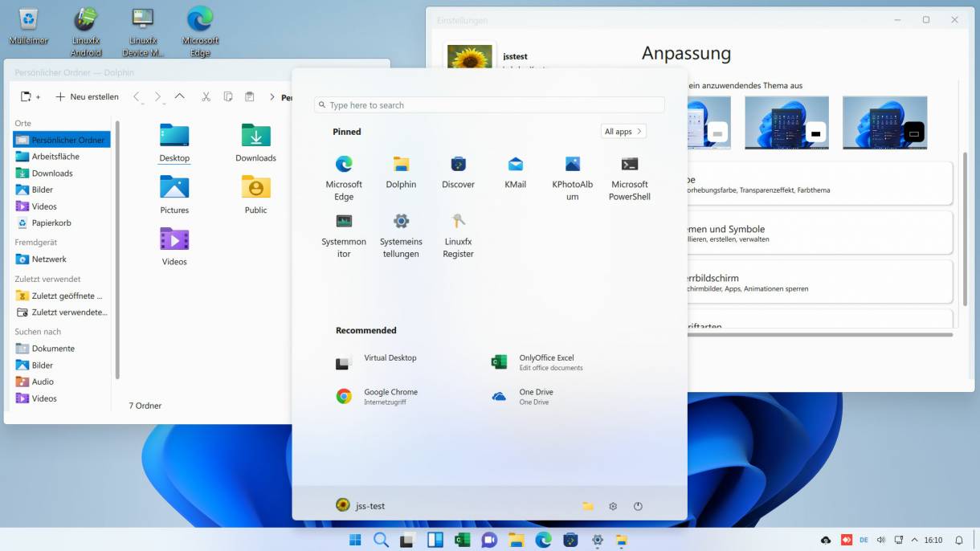This screenshot has height=551, width=980.
Task: Launch Google Chrome from Recommended
Action: tap(378, 396)
